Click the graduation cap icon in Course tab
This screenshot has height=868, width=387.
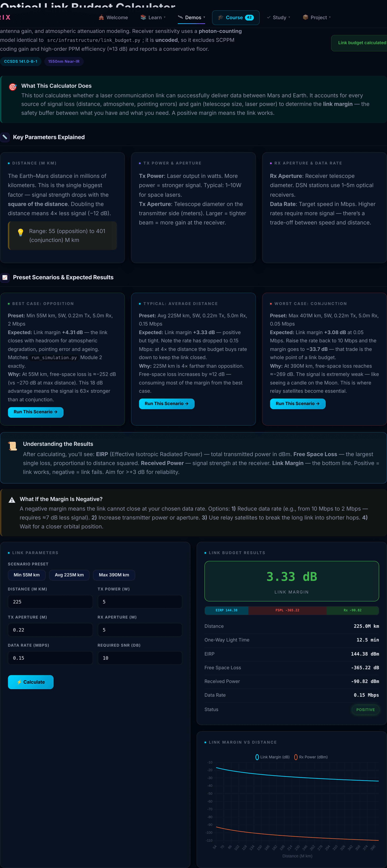pyautogui.click(x=221, y=17)
